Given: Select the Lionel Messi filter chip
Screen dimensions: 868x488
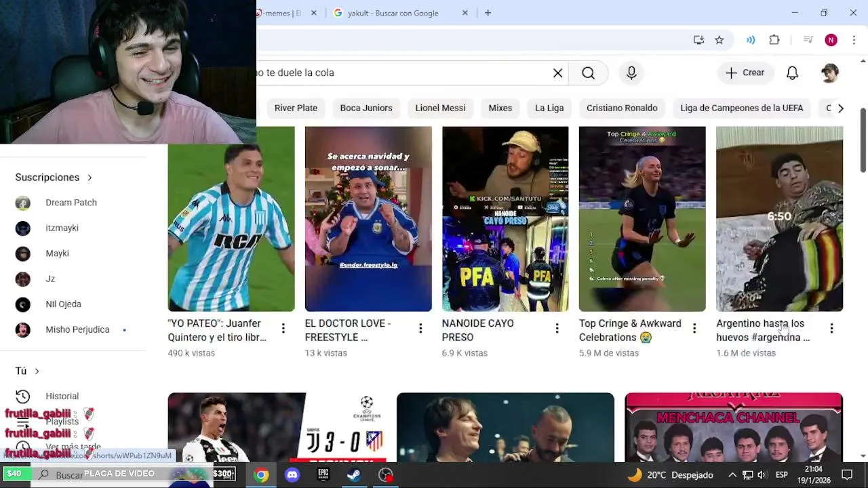Looking at the screenshot, I should coord(440,108).
